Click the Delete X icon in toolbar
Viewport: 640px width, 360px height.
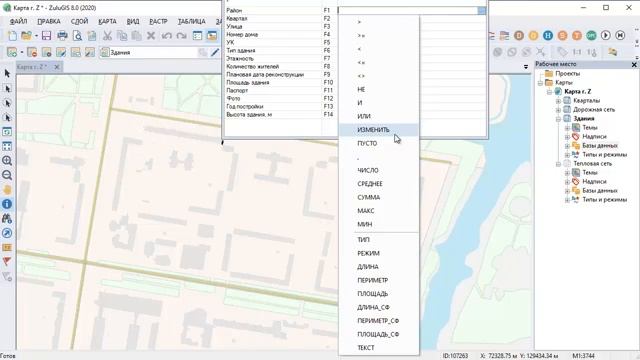click(x=151, y=36)
